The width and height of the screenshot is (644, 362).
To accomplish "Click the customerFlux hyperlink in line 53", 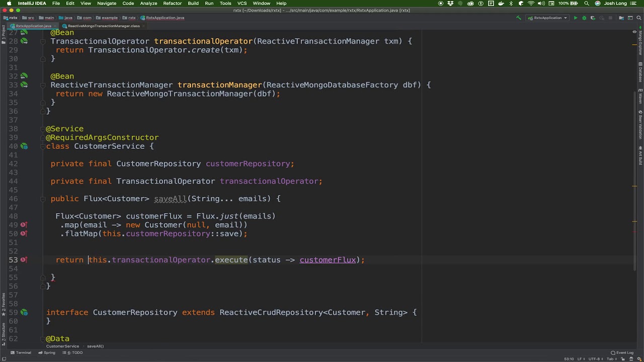I will 328,260.
